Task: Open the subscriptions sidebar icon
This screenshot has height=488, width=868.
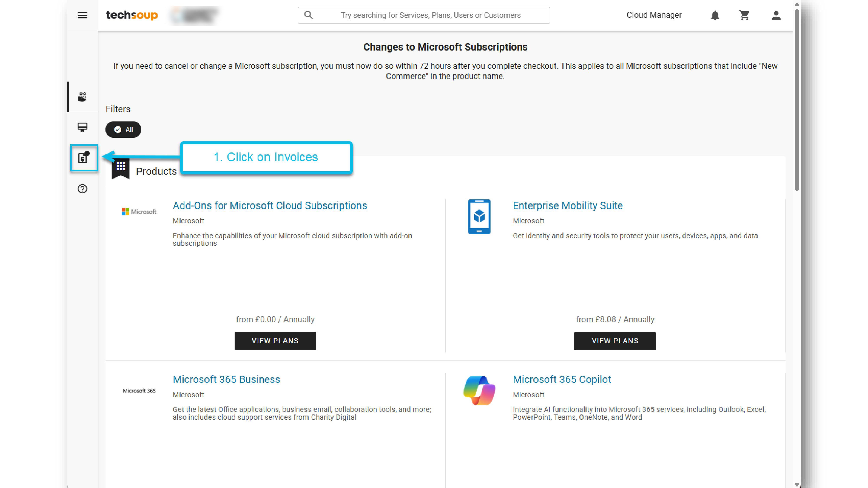Action: pyautogui.click(x=82, y=127)
